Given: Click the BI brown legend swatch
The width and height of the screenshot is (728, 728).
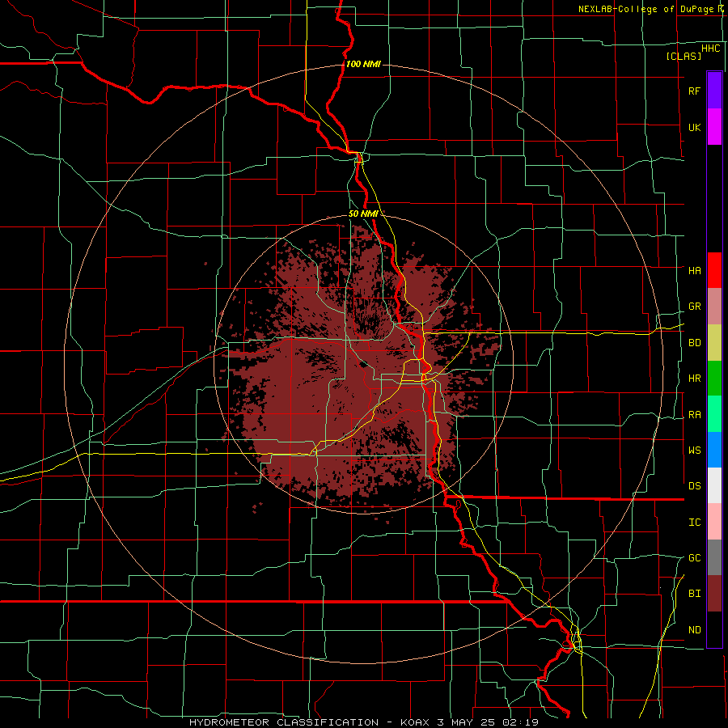Looking at the screenshot, I should (714, 594).
